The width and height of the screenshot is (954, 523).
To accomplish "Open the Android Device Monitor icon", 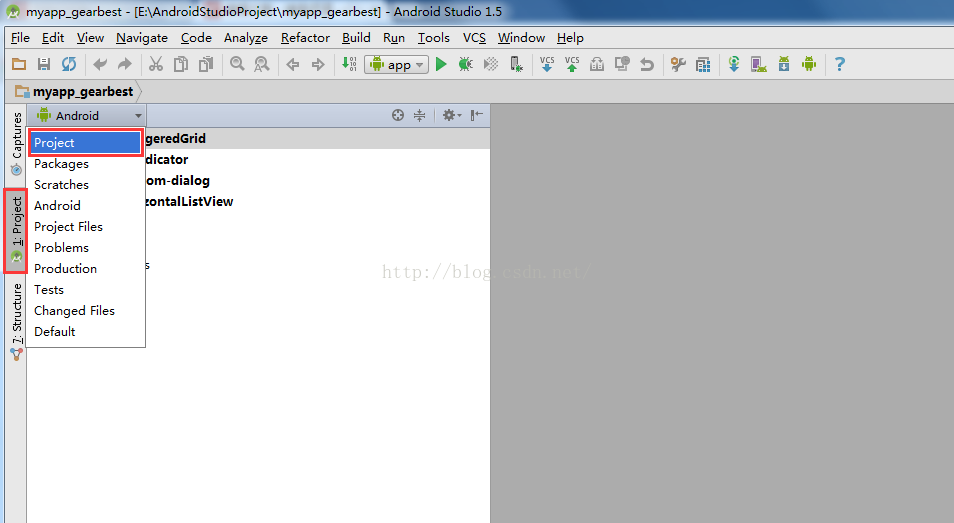I will coord(809,64).
